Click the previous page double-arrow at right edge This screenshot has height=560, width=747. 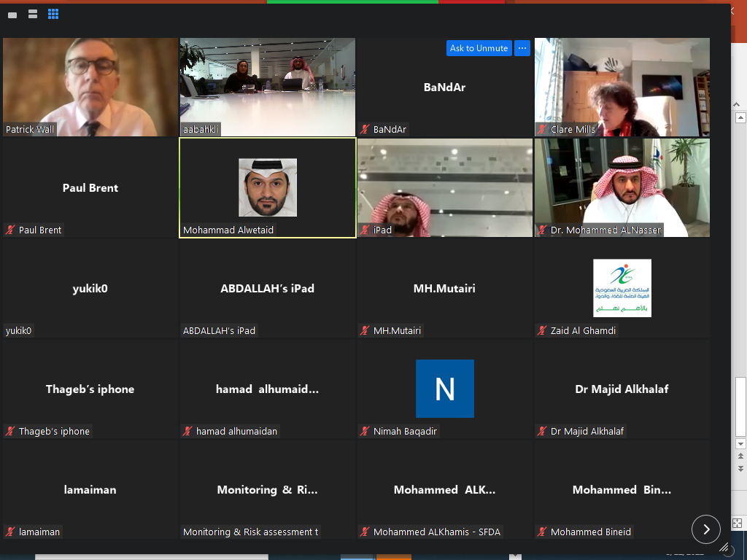point(740,456)
